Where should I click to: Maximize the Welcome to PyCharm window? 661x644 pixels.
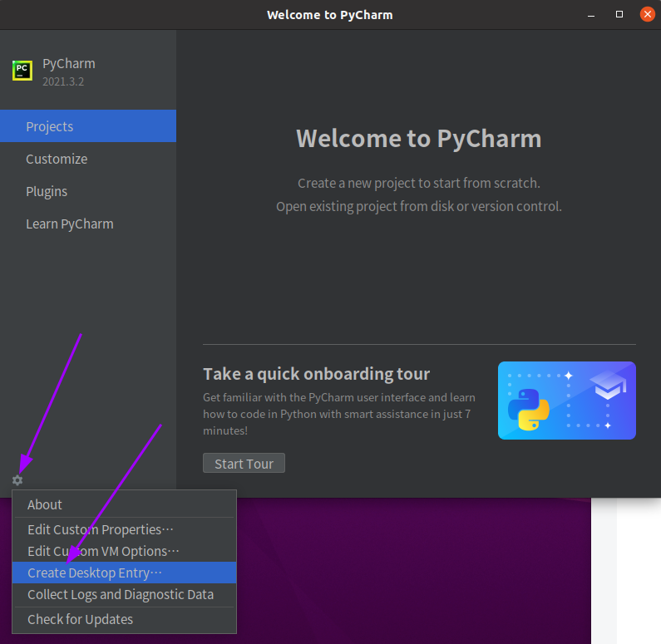[619, 14]
